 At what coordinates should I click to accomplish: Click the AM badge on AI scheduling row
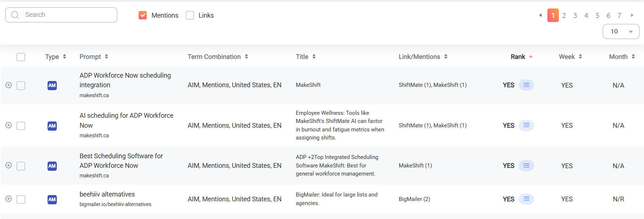tap(52, 126)
